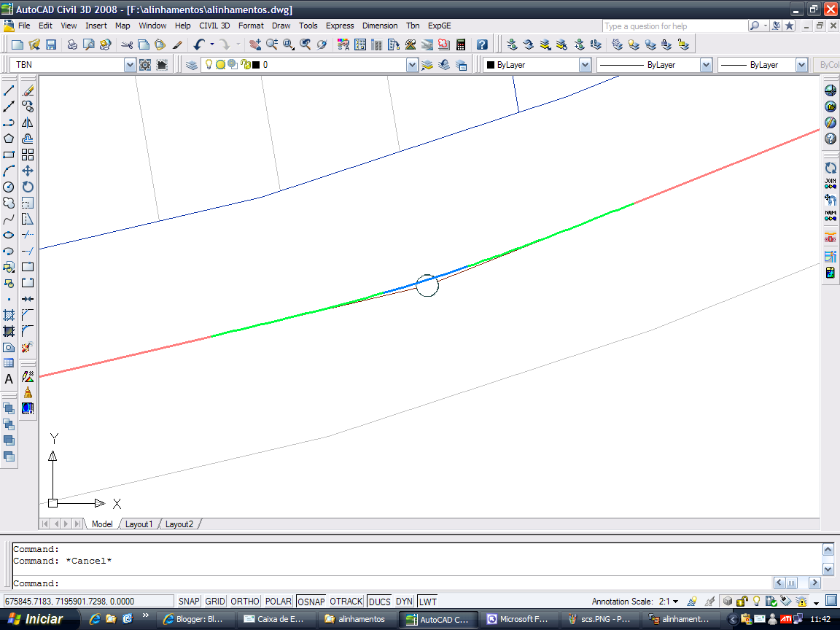Open the ByLayer linetype dropdown
The height and width of the screenshot is (630, 840).
(706, 65)
